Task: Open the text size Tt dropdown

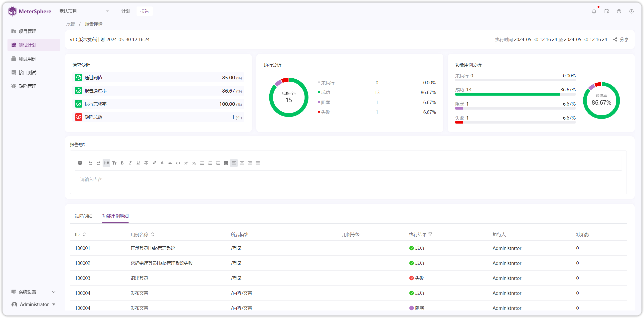Action: [x=115, y=163]
